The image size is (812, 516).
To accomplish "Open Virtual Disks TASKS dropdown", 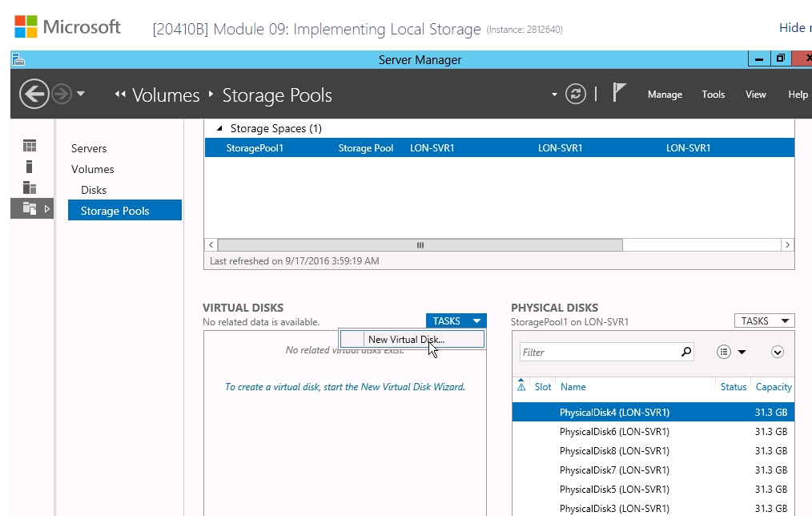I will click(456, 321).
